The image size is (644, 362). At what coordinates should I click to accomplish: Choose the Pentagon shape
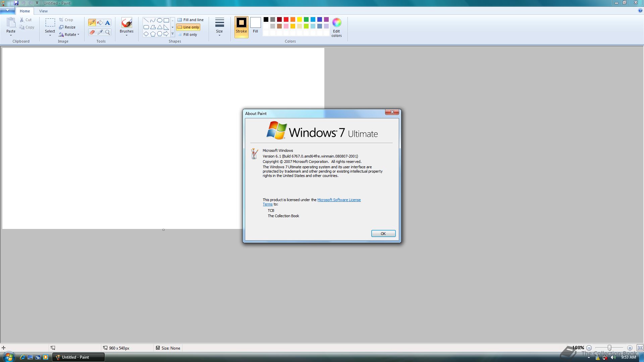[x=153, y=34]
